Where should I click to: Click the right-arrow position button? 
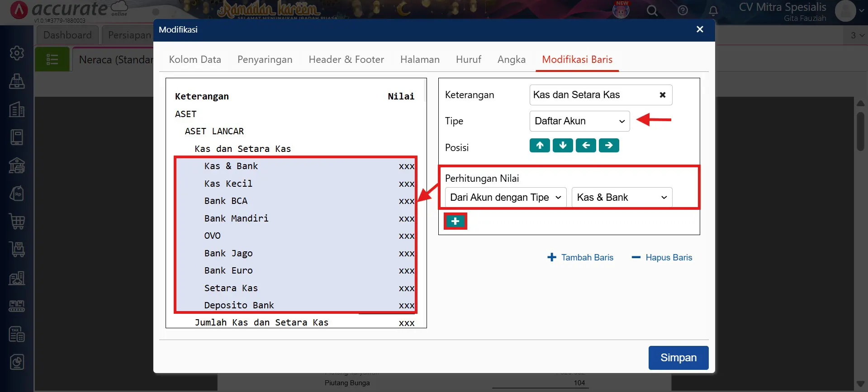point(609,146)
